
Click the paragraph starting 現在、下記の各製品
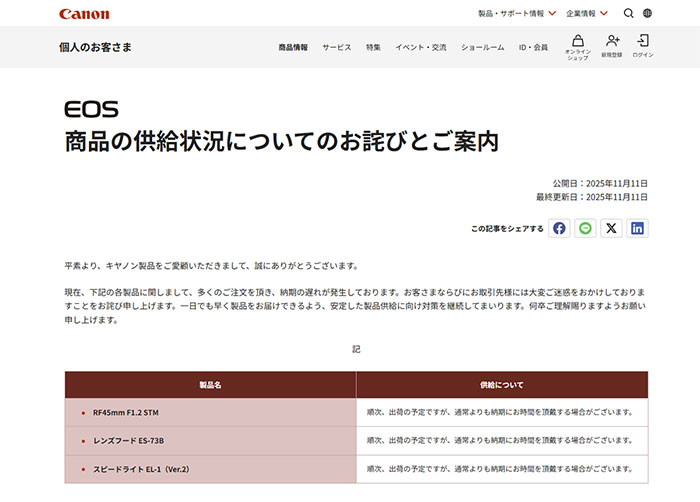[x=355, y=306]
